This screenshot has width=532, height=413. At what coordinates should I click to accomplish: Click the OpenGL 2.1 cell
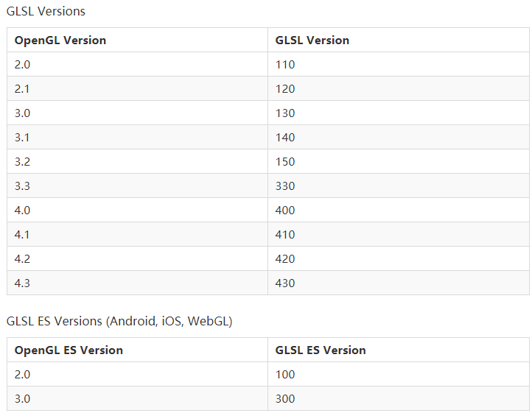point(22,89)
